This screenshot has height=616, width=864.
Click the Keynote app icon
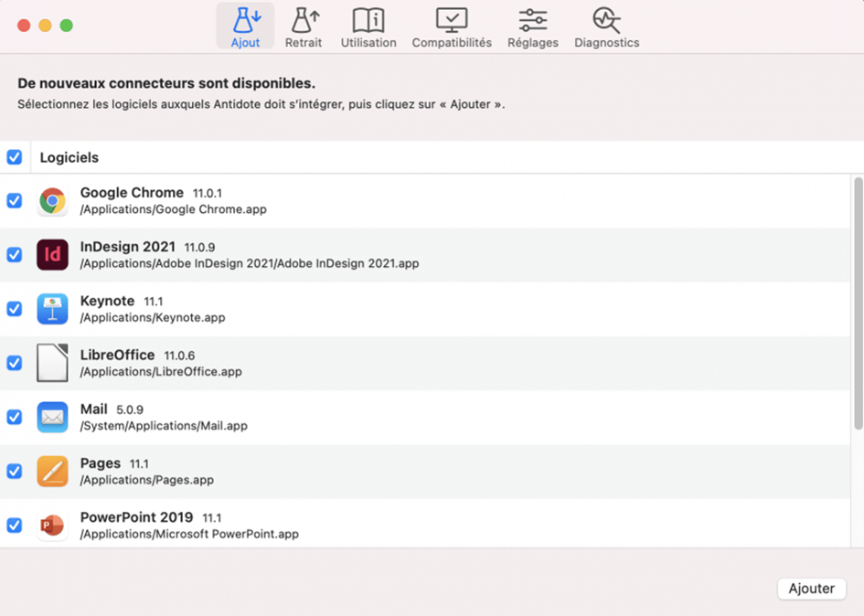pyautogui.click(x=52, y=309)
